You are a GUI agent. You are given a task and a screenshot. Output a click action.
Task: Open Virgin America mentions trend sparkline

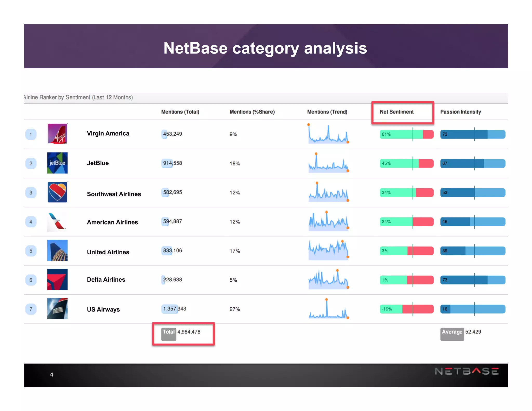tap(329, 134)
